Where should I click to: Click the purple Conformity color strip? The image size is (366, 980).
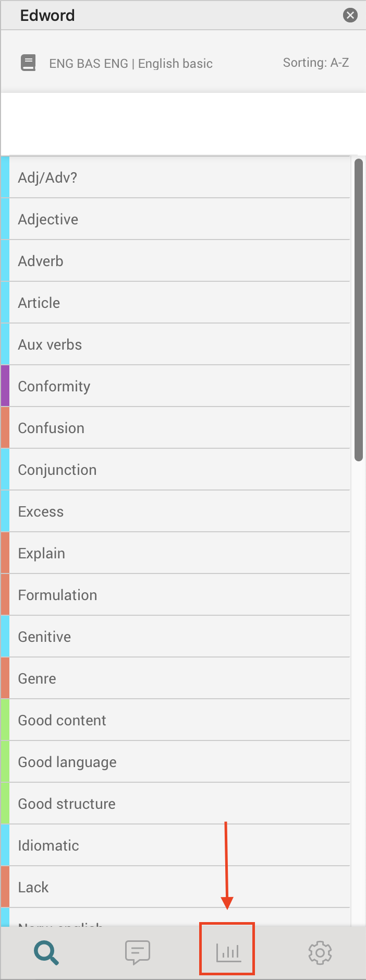click(x=5, y=386)
